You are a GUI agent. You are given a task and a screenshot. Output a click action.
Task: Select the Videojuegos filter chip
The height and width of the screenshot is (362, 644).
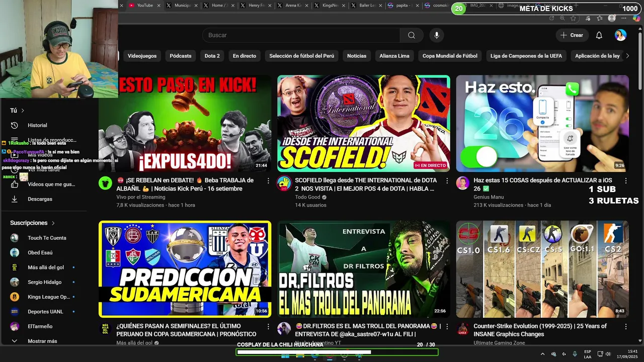[x=142, y=56]
